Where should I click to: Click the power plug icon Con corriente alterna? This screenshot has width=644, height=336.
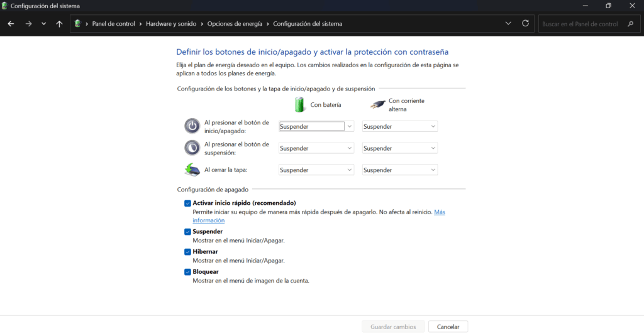click(x=377, y=105)
